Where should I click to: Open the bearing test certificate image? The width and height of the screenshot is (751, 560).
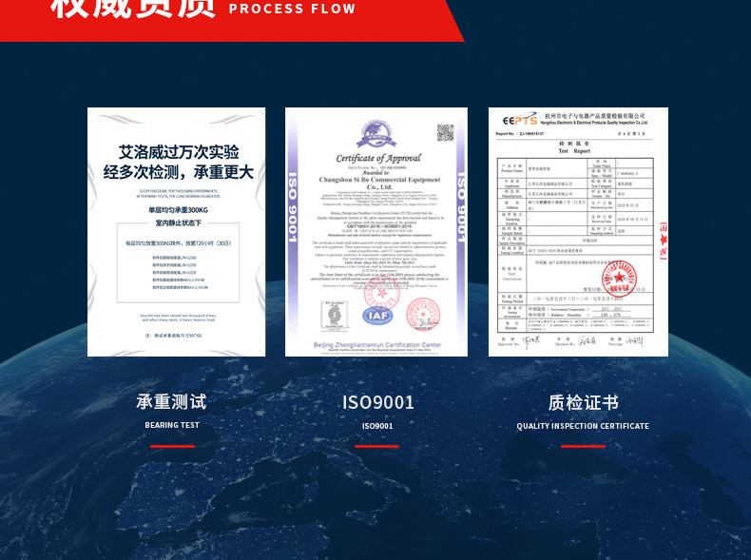tap(176, 232)
